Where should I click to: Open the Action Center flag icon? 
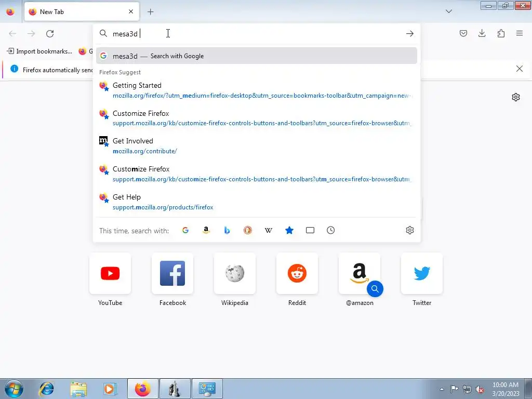pos(454,389)
